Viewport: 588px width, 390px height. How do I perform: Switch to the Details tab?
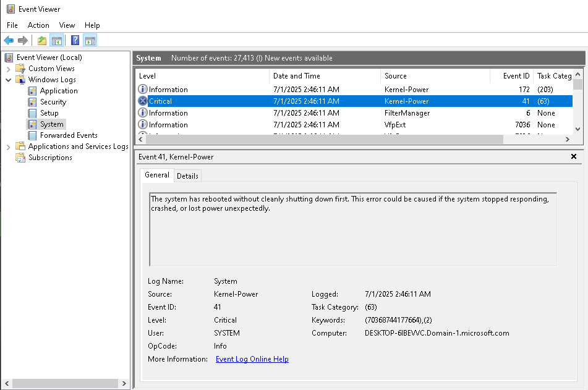tap(187, 176)
